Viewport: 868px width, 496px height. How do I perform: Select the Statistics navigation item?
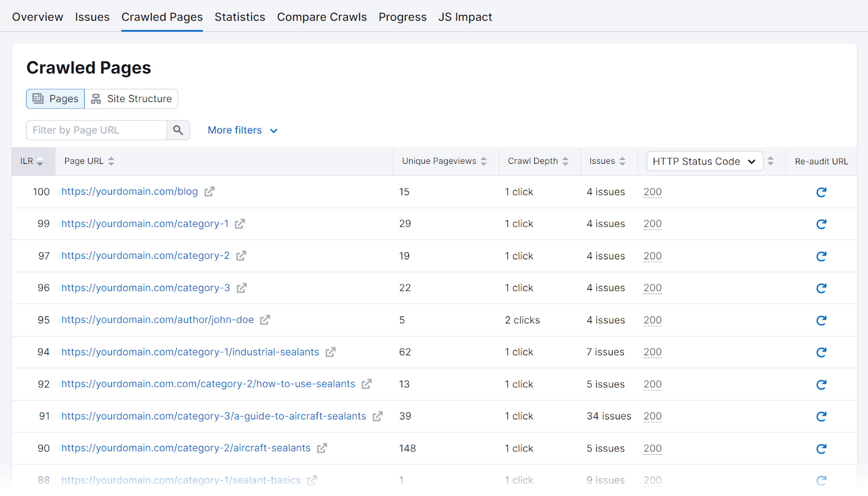(240, 17)
